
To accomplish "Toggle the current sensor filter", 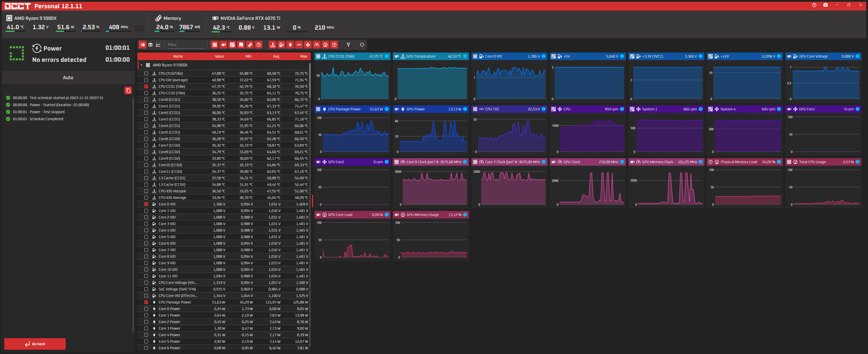I will (x=299, y=45).
